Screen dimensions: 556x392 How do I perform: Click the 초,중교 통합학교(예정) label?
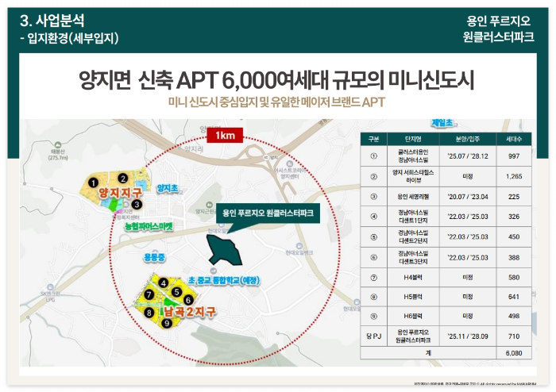pos(224,280)
